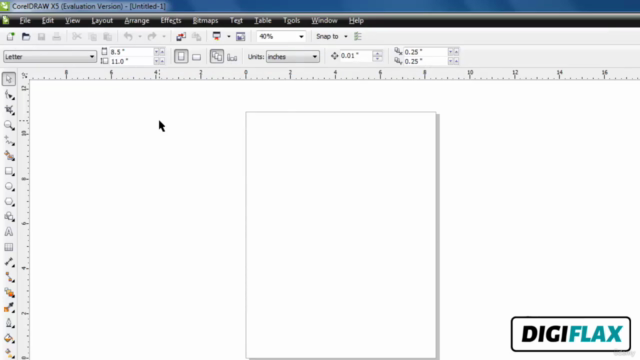The image size is (640, 360).
Task: Select the Blend interactive tool
Action: coord(9,293)
